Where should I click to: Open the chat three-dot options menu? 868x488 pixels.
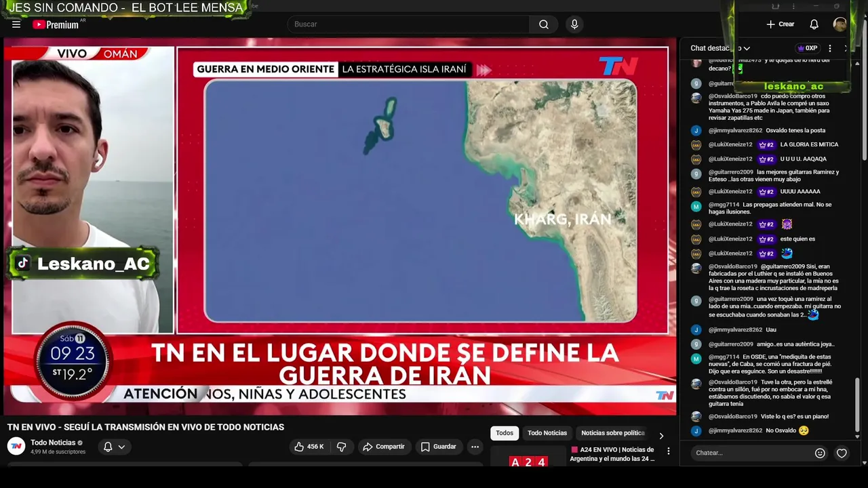pos(830,48)
